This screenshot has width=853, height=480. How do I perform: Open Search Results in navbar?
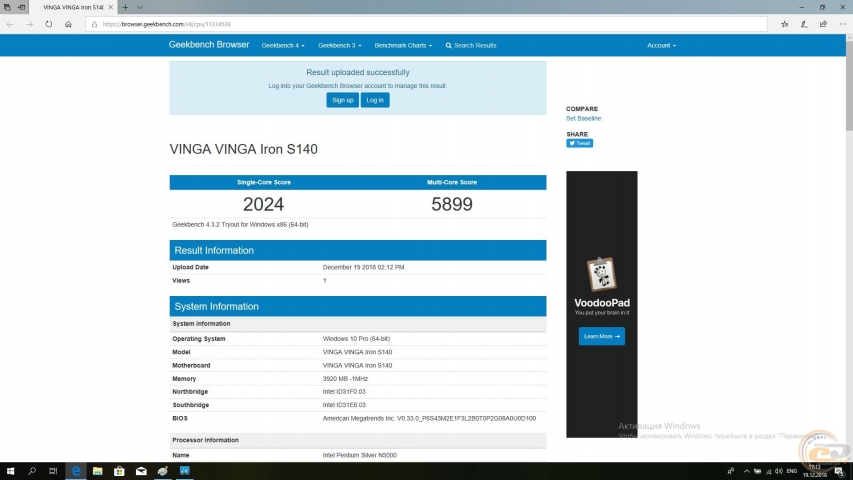pos(471,46)
